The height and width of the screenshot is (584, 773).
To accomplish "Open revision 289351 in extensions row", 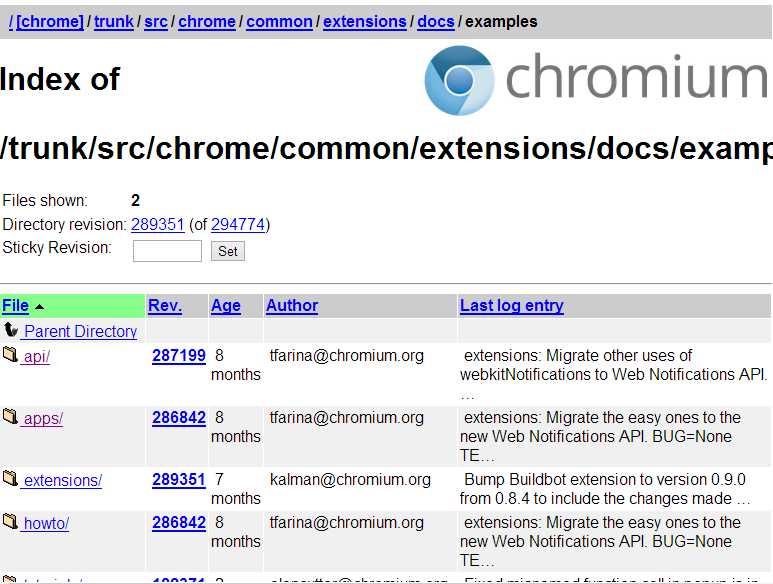I will click(179, 479).
